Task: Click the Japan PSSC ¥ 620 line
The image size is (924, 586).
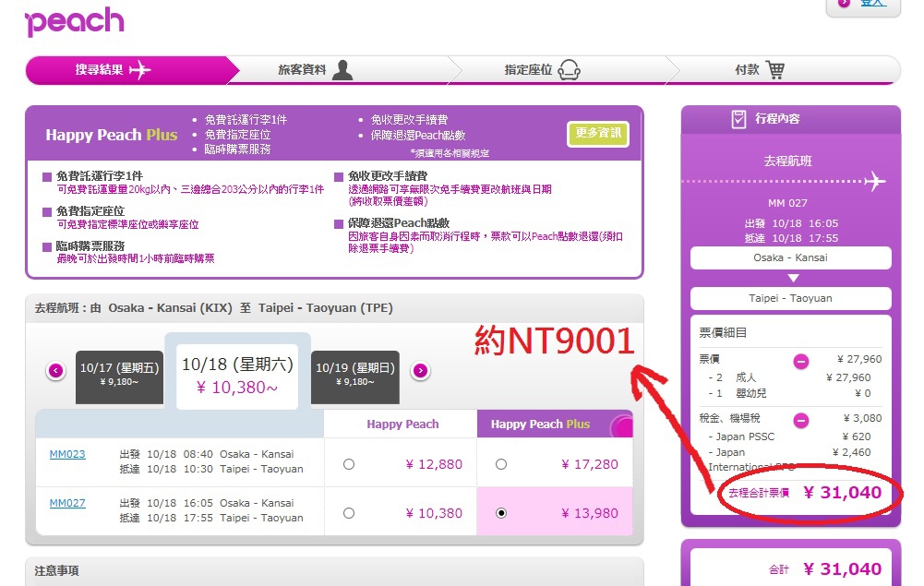Action: coord(789,437)
